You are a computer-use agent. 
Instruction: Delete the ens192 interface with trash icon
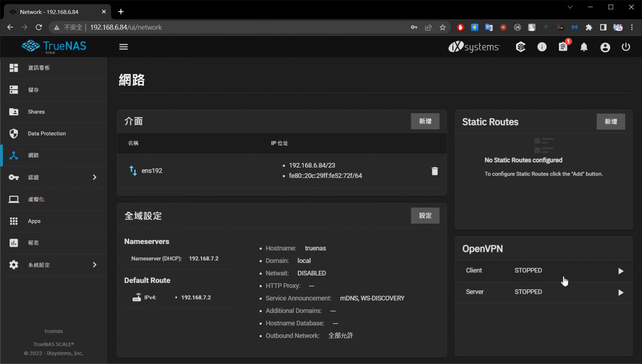(x=435, y=171)
